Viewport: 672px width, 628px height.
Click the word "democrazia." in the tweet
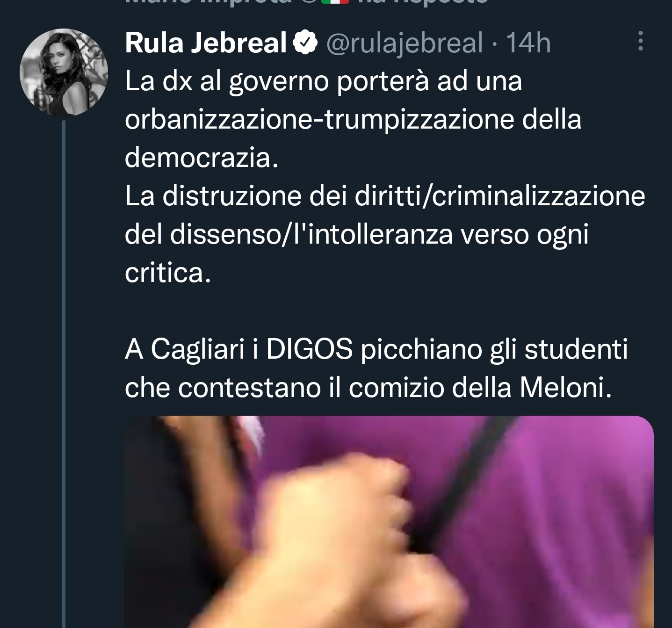(202, 158)
